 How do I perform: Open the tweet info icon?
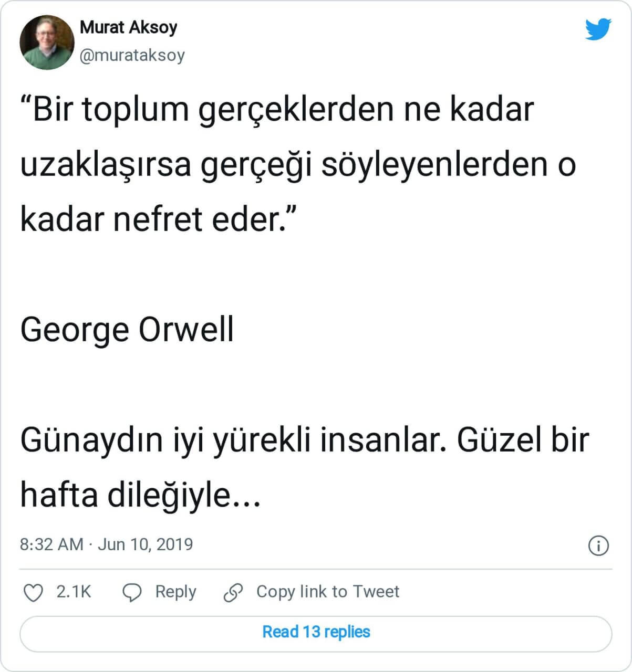(598, 545)
